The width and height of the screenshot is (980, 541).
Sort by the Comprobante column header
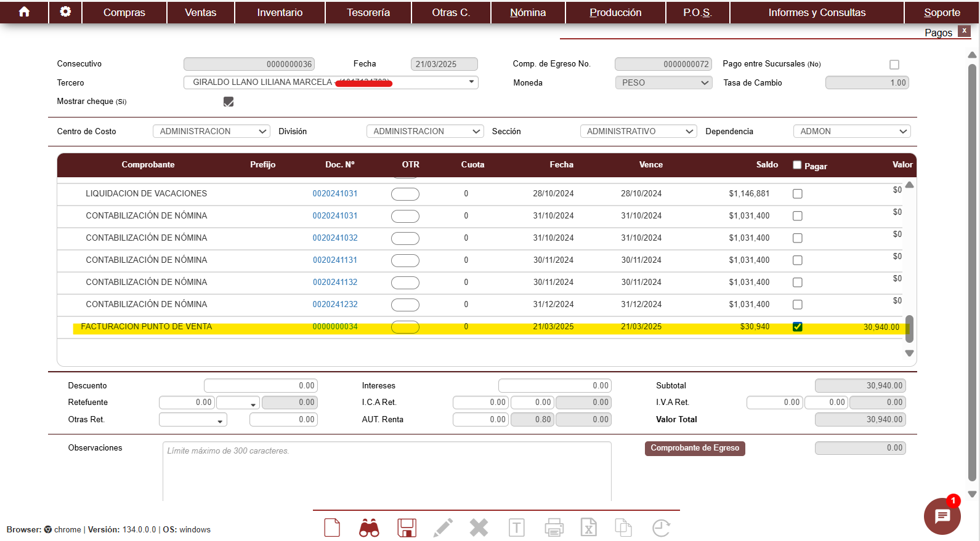148,165
